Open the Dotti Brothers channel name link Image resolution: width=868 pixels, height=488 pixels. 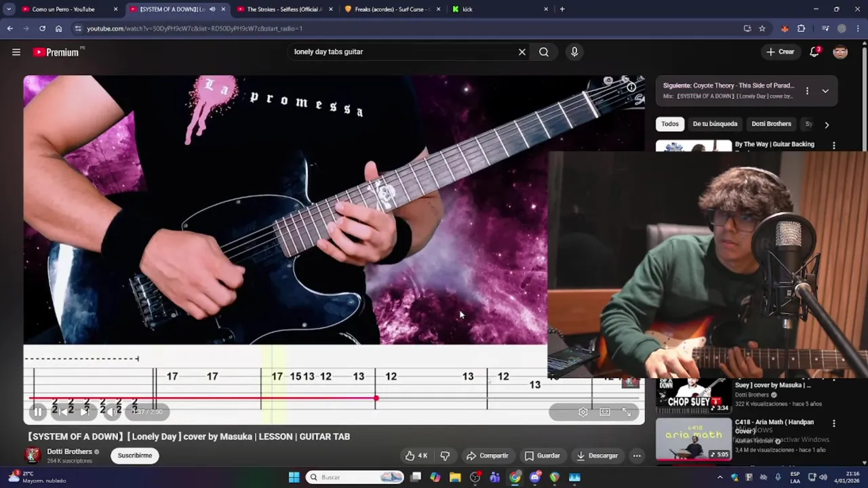(69, 451)
